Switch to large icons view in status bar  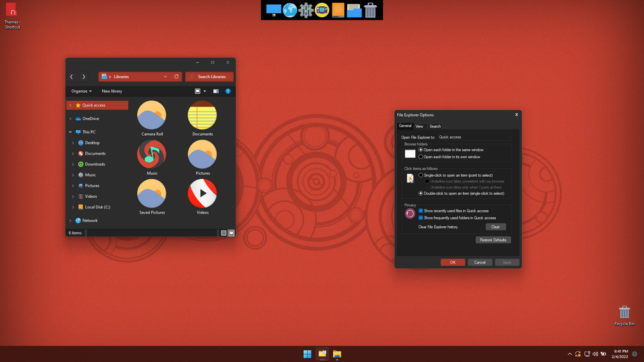point(231,233)
